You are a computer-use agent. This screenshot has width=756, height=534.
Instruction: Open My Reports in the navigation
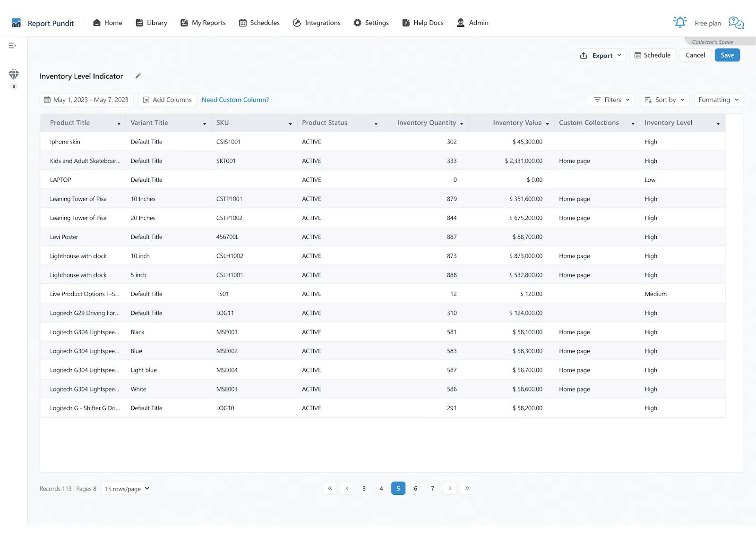pos(203,23)
